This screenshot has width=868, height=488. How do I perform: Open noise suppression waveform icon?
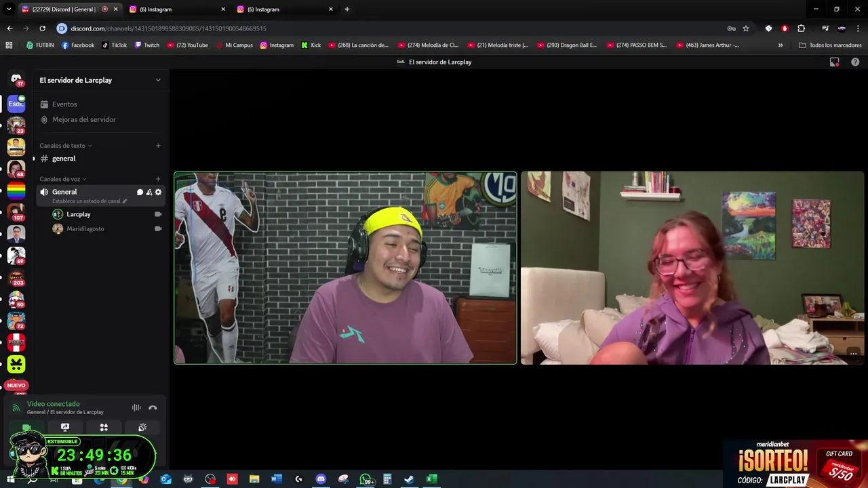click(136, 408)
